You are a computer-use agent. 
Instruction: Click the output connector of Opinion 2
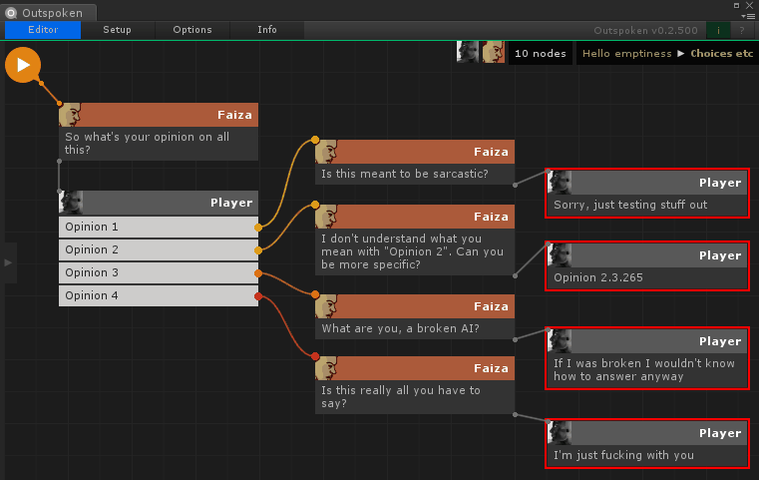point(258,250)
